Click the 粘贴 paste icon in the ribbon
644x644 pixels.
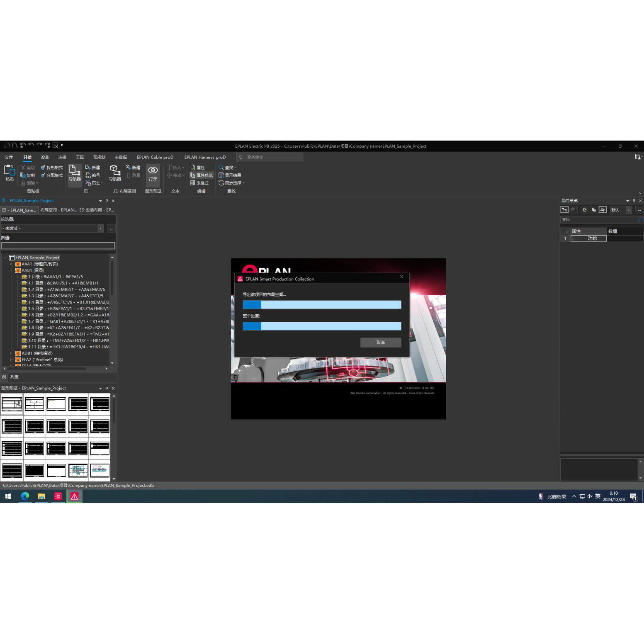tap(9, 170)
